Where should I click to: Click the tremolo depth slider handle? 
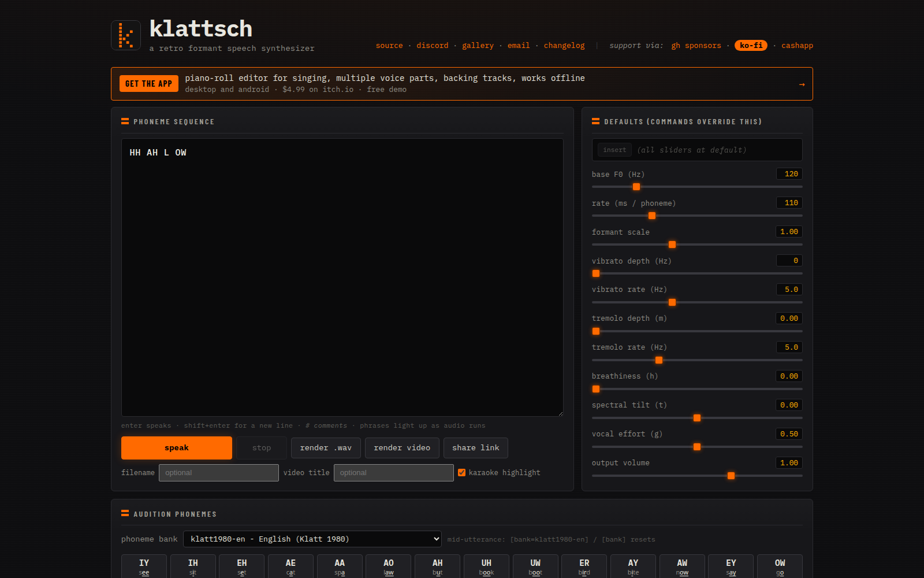point(596,331)
